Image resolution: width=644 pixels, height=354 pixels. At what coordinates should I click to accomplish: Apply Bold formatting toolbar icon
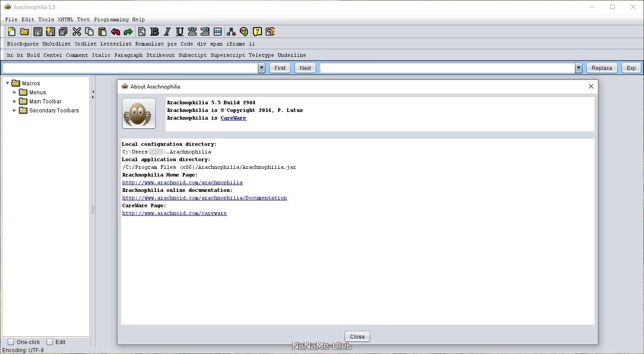(154, 32)
